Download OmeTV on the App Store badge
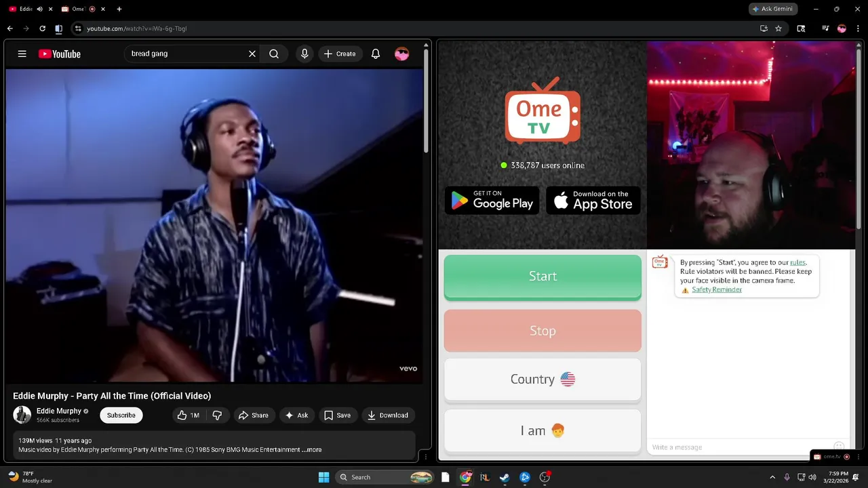868x488 pixels. pos(593,201)
